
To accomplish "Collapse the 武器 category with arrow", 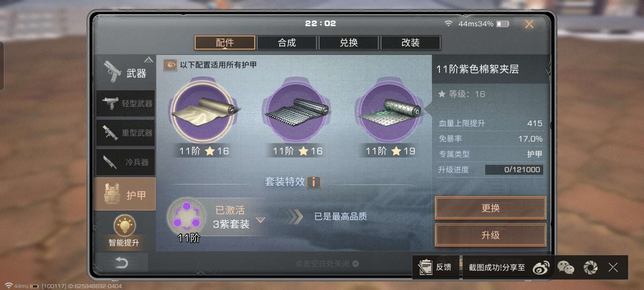I will pos(148,60).
